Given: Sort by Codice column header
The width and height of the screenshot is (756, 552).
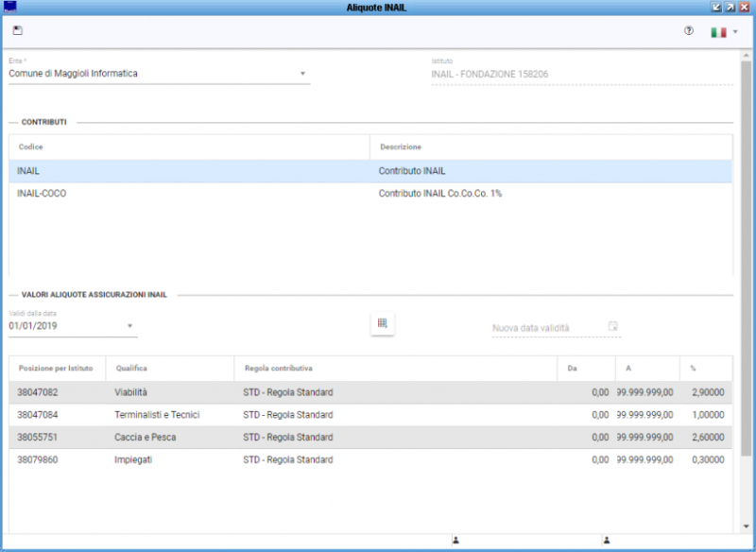Looking at the screenshot, I should [30, 147].
